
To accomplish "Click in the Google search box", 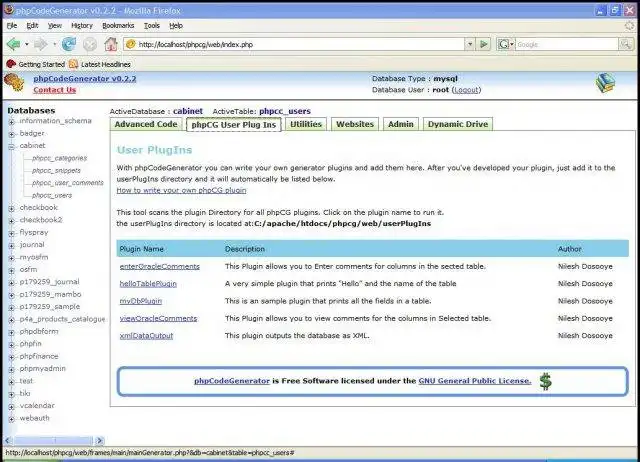I will pyautogui.click(x=567, y=44).
